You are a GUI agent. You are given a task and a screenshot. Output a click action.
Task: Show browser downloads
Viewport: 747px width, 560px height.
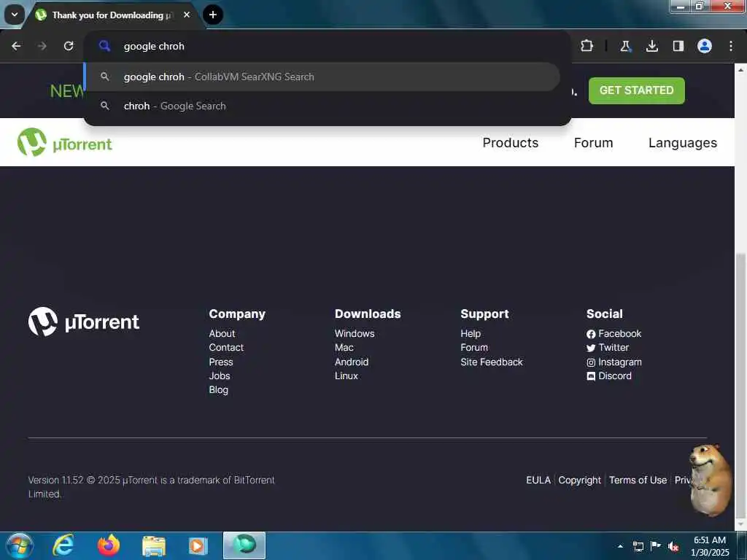click(651, 46)
